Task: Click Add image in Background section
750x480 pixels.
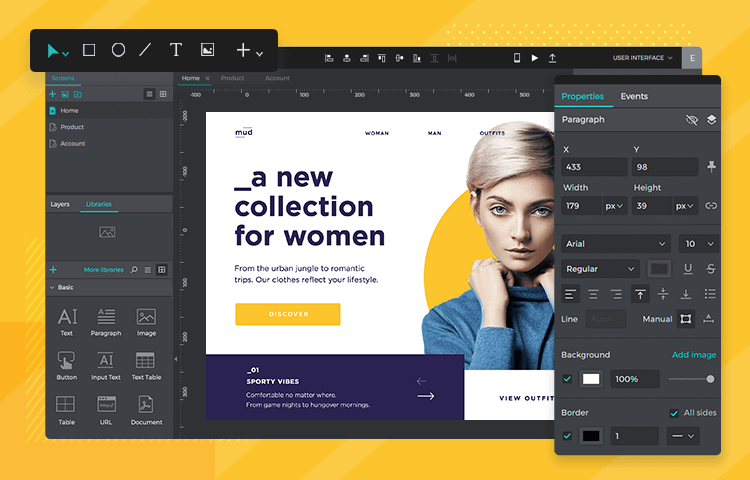Action: coord(693,355)
